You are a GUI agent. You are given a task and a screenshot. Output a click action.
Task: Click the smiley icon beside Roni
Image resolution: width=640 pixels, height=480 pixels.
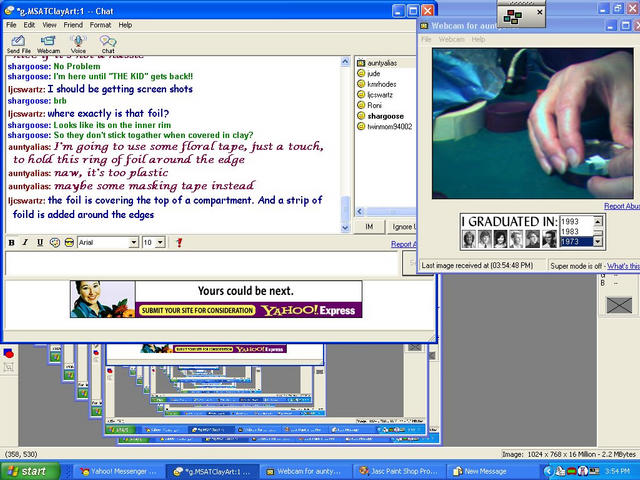[x=361, y=105]
